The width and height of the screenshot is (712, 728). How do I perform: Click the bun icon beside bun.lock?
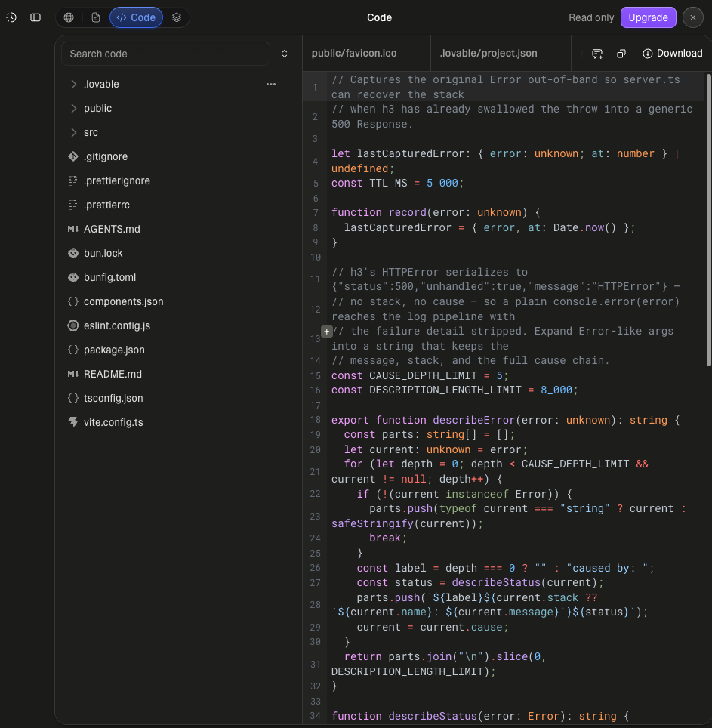73,253
